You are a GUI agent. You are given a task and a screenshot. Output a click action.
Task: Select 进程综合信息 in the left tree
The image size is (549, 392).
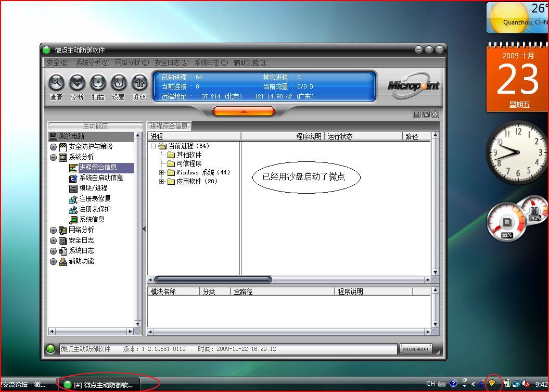(98, 168)
